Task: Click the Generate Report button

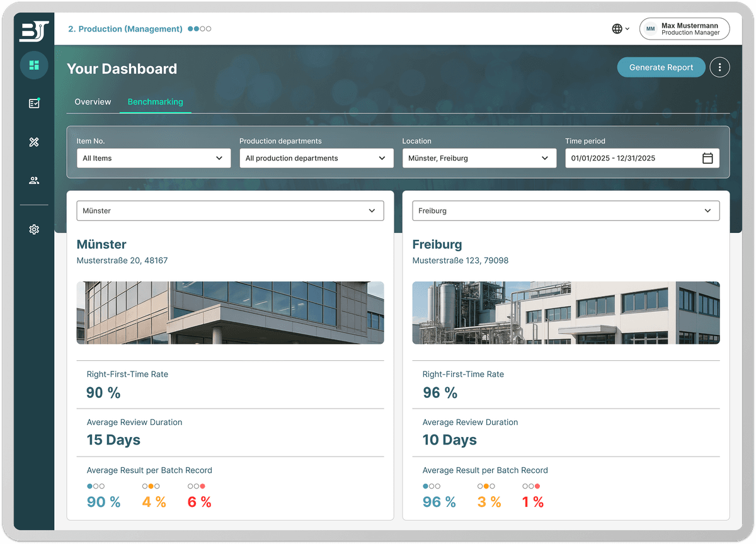Action: coord(661,67)
